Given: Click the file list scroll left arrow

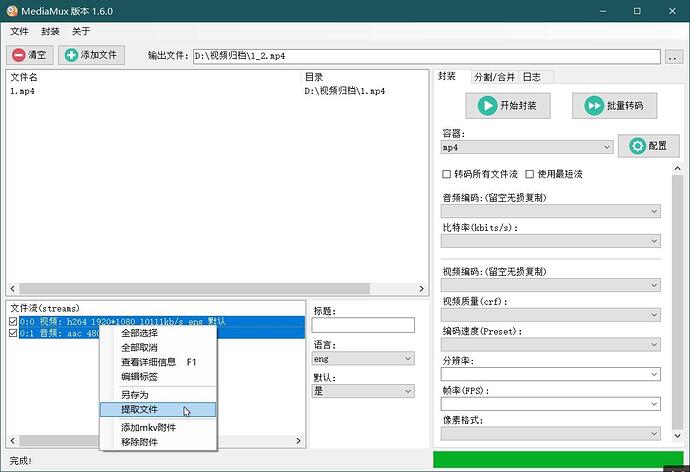Looking at the screenshot, I should point(12,289).
